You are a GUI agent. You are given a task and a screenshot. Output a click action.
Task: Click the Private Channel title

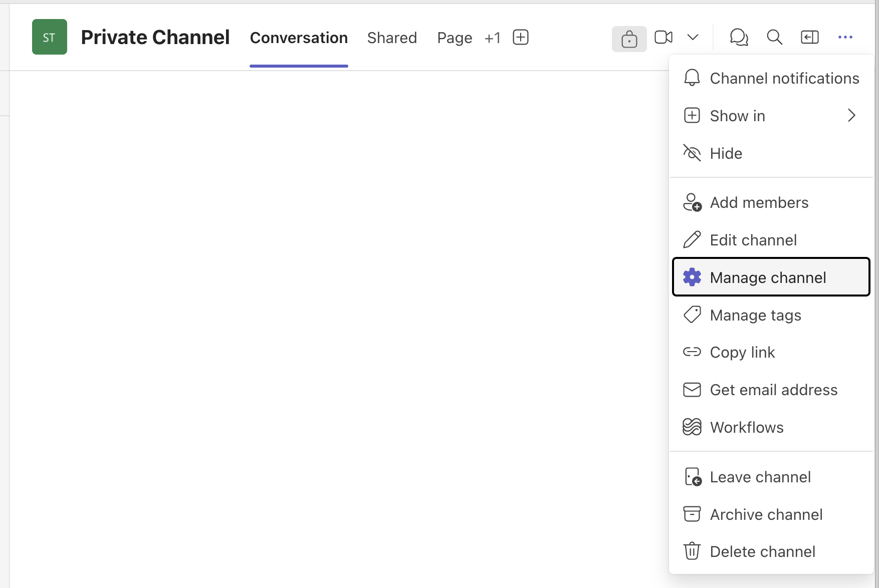pyautogui.click(x=155, y=38)
